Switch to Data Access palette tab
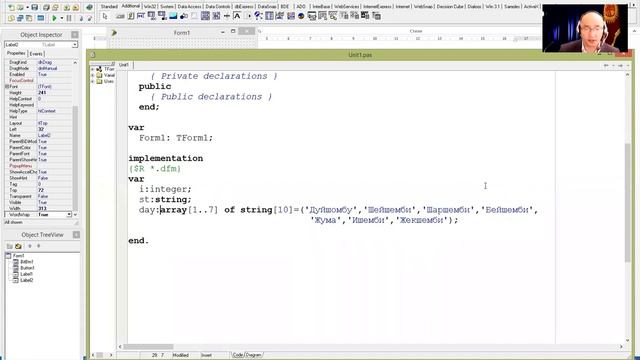Viewport: 640px width, 360px height. (189, 7)
